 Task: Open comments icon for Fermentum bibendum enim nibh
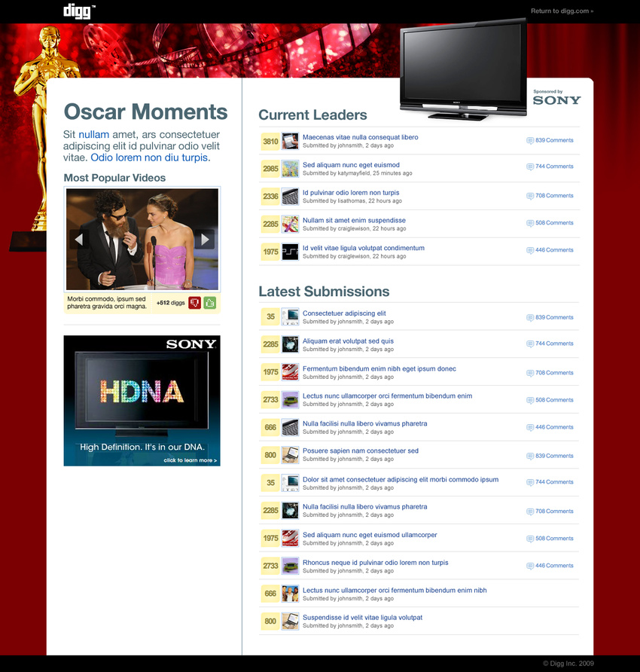pyautogui.click(x=530, y=373)
